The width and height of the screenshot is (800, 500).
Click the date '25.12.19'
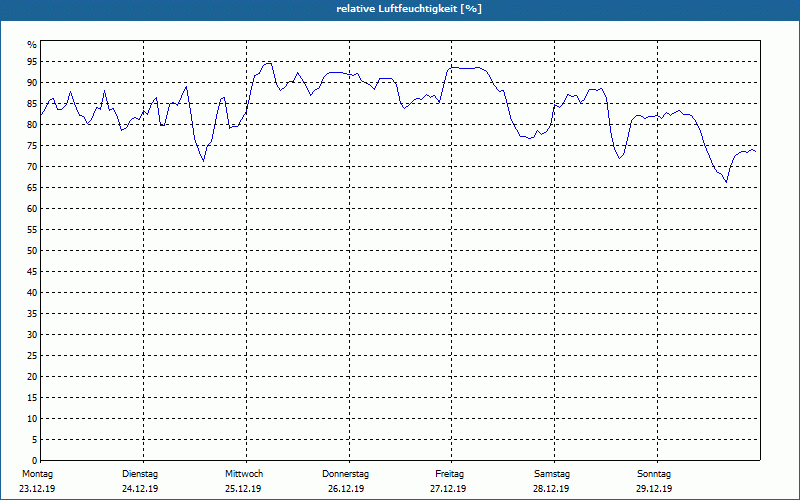[243, 489]
